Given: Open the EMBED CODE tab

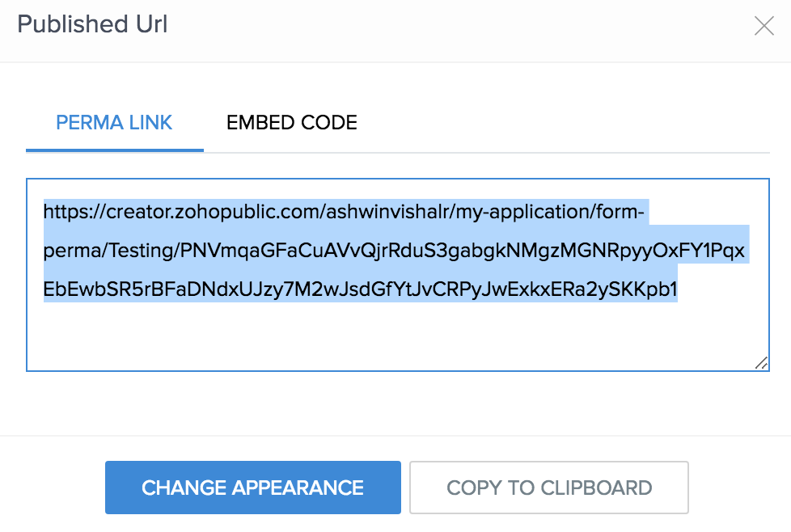Looking at the screenshot, I should 292,123.
